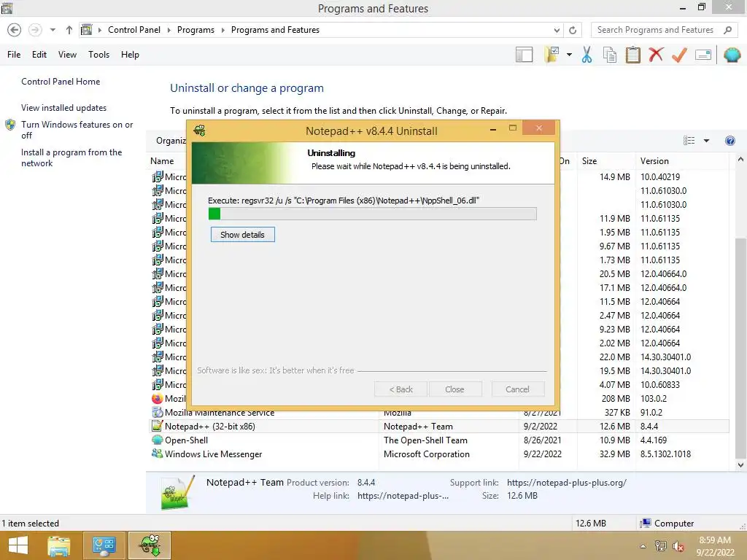Select Mozilla Maintenance Service row
Screen dimensions: 747x560
tap(439, 413)
